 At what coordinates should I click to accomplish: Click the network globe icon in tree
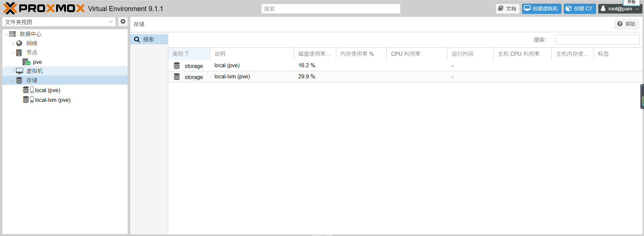pos(19,43)
